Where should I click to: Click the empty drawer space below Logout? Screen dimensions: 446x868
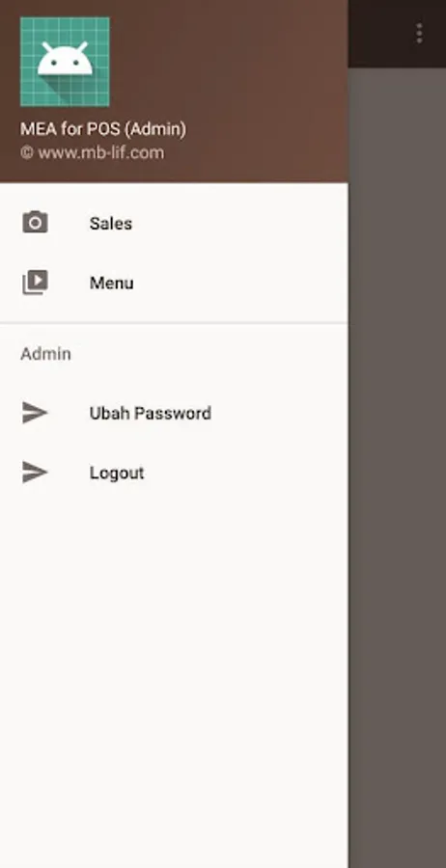point(174,681)
